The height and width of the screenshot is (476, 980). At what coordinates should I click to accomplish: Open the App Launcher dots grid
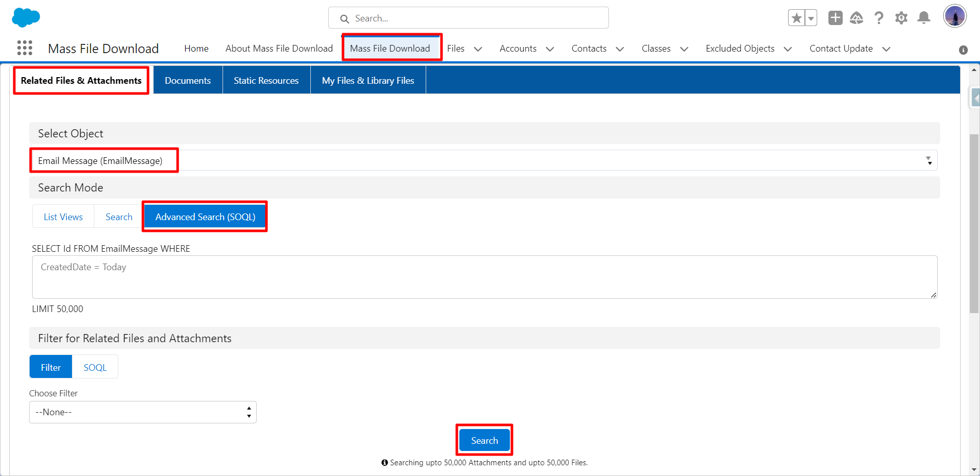(24, 48)
